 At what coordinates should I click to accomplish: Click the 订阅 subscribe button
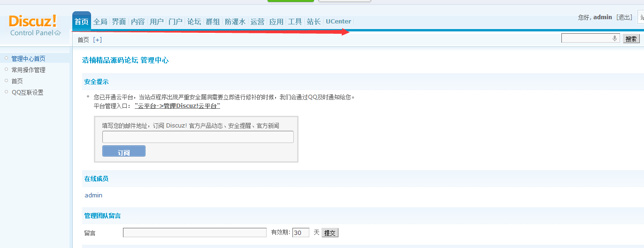point(124,151)
